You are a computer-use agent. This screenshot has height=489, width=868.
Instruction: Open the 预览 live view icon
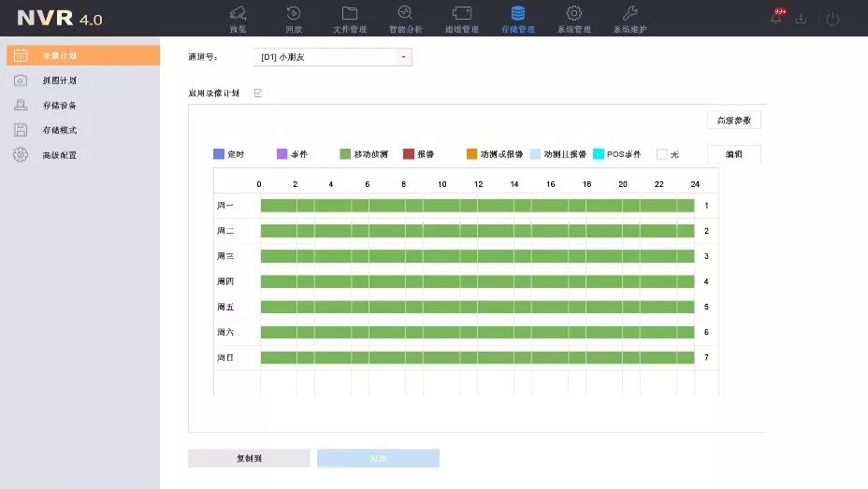tap(238, 14)
